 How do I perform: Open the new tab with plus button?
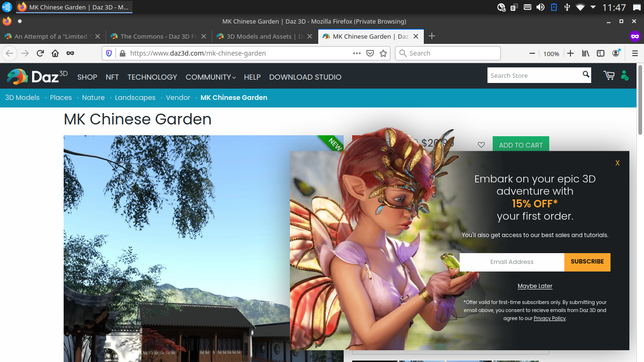tap(432, 36)
